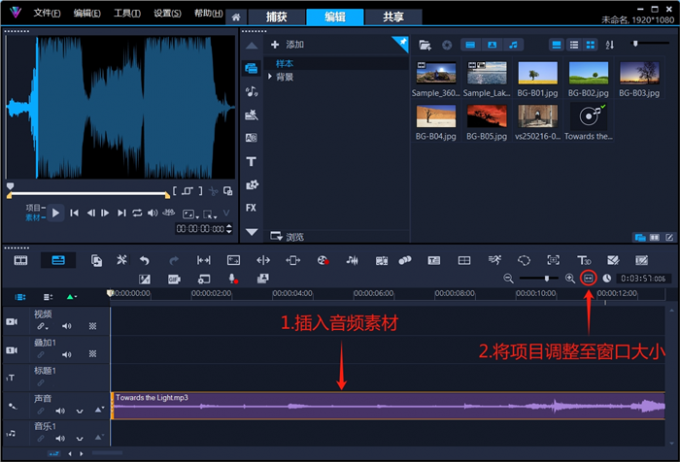
Task: Step to the next frame in preview
Action: 105,213
